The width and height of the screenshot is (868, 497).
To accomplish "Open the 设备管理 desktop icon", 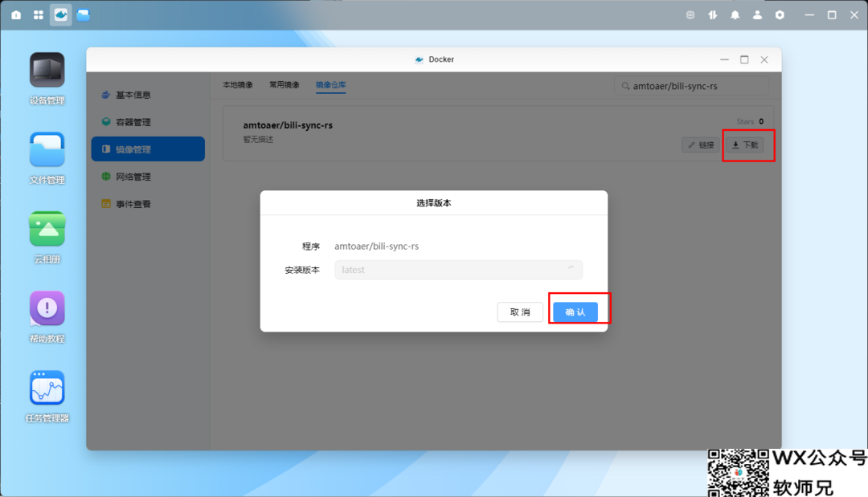I will point(47,71).
